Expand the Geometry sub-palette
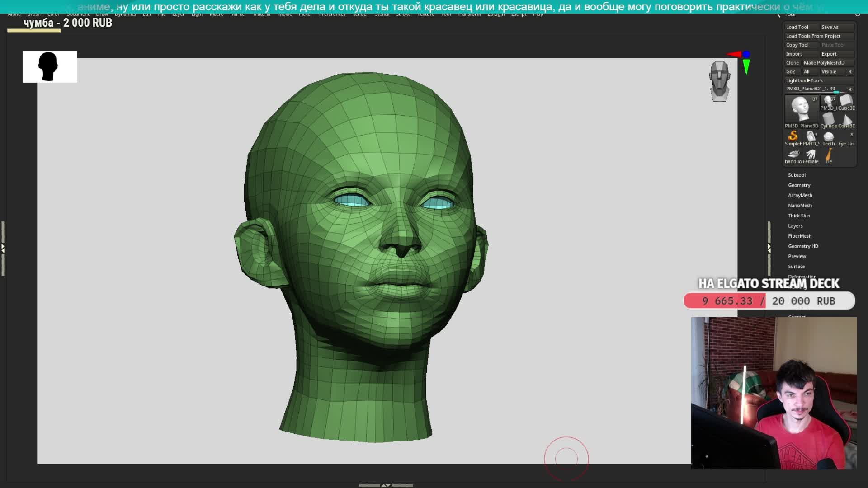This screenshot has height=488, width=868. pos(799,185)
